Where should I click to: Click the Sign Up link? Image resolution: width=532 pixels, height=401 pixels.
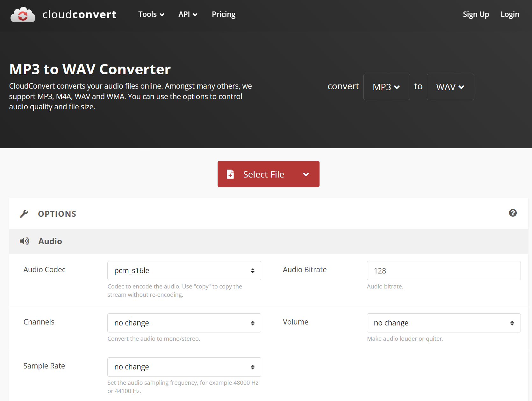(x=476, y=14)
